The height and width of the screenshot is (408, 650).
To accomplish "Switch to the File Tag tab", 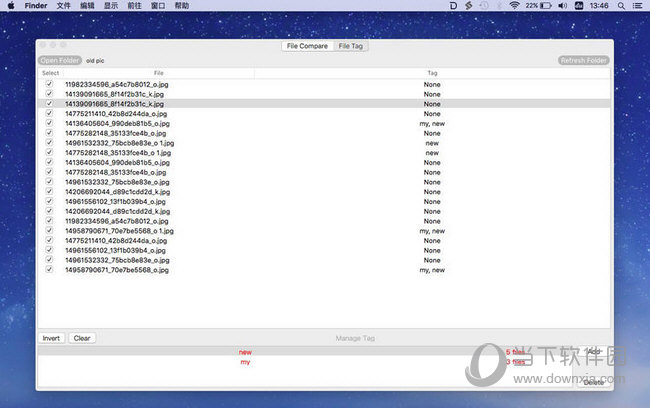I will (351, 46).
